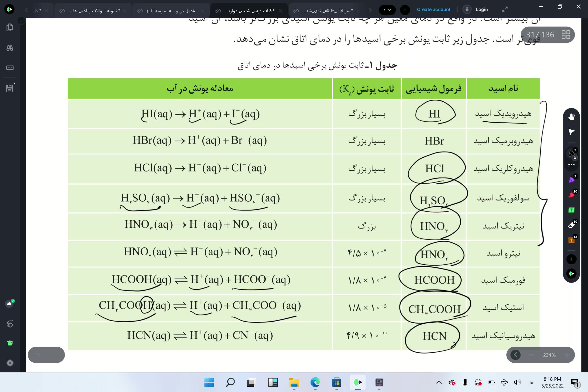Toggle the locked pen tool slot
This screenshot has height=392, width=588.
click(x=571, y=153)
